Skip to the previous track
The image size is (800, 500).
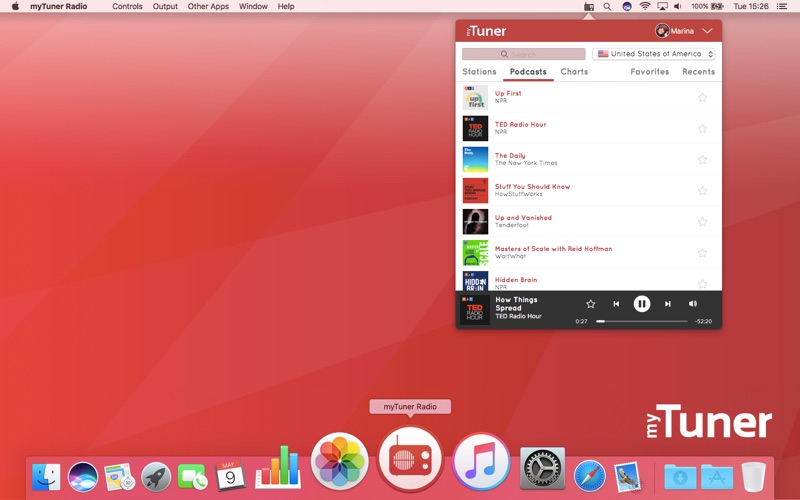616,304
